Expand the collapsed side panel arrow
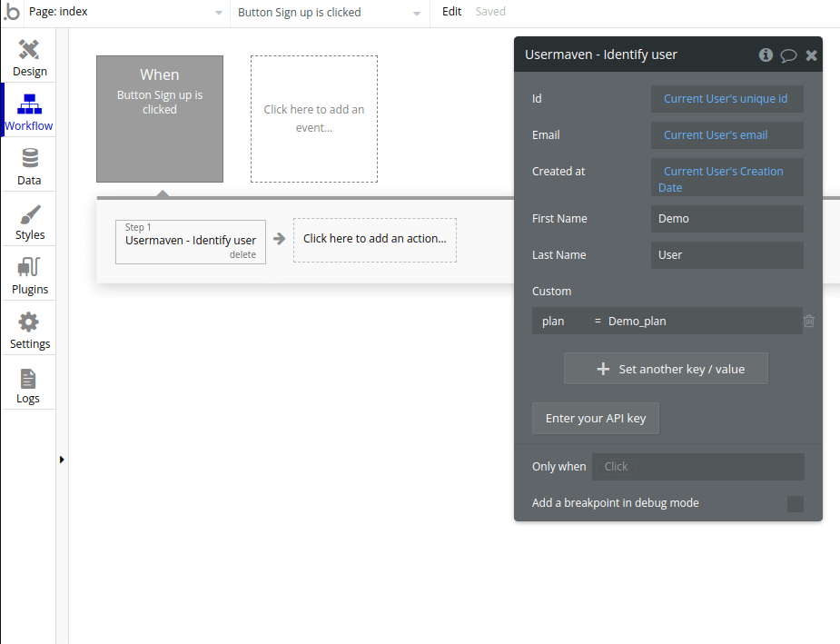 [62, 460]
